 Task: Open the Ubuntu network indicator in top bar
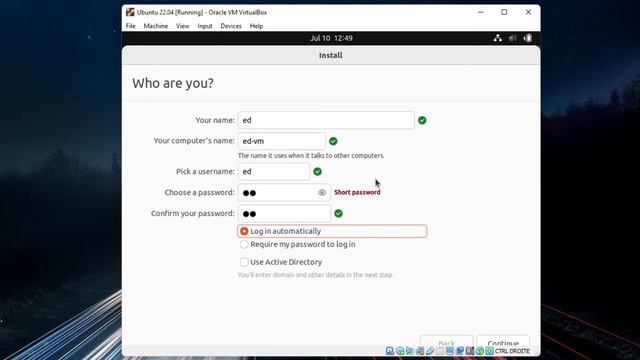tap(498, 38)
